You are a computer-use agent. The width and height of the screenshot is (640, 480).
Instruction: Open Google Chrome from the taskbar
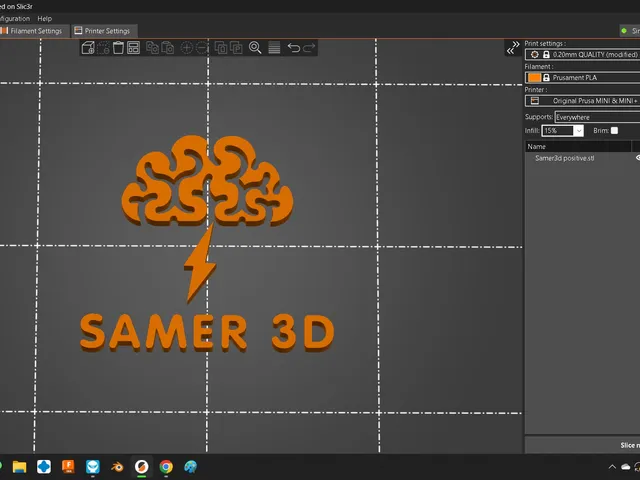[x=166, y=467]
